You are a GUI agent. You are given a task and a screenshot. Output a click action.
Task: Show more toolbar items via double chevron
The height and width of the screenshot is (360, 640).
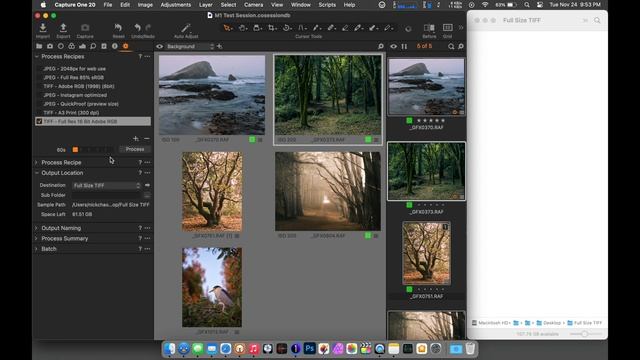pyautogui.click(x=461, y=28)
